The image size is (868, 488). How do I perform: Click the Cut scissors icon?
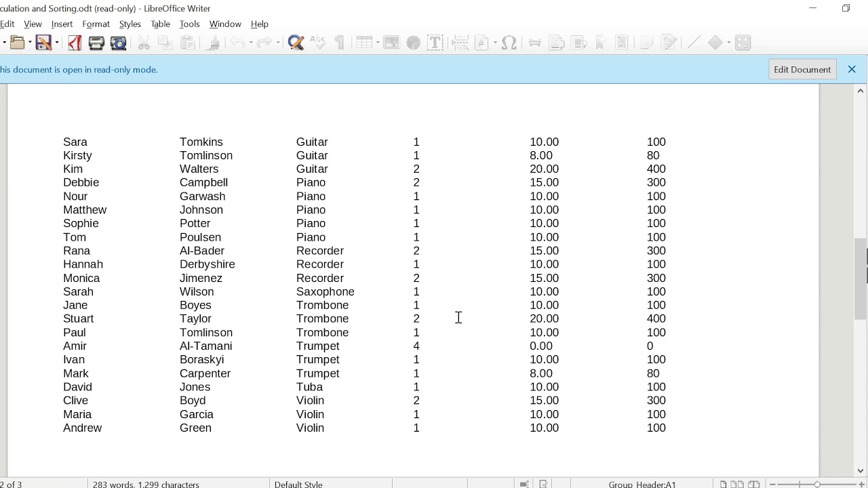144,43
